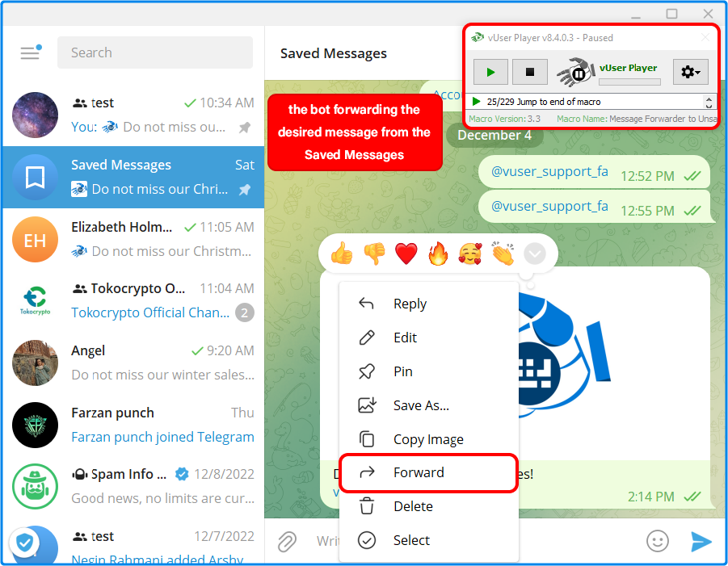This screenshot has width=728, height=566.
Task: Choose Edit in context menu
Action: (x=429, y=338)
